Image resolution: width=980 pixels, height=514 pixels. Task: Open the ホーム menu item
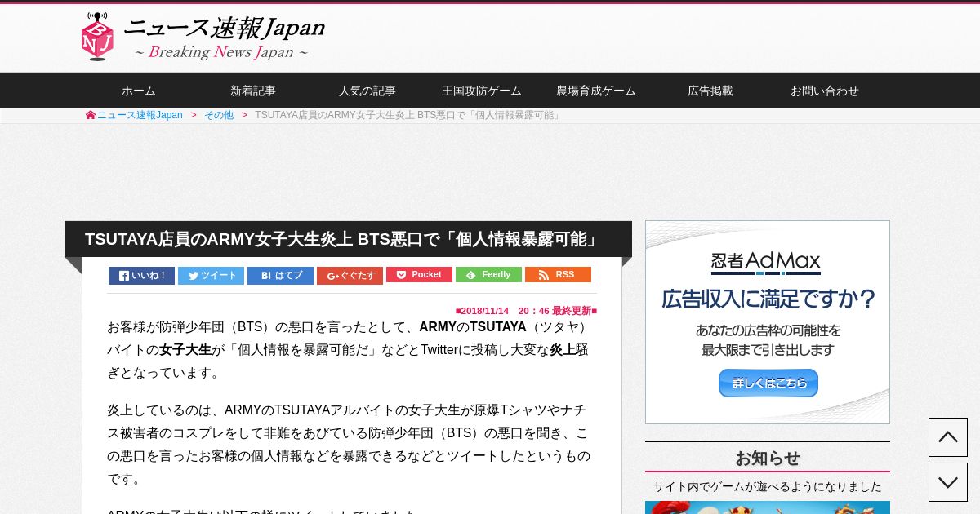139,91
